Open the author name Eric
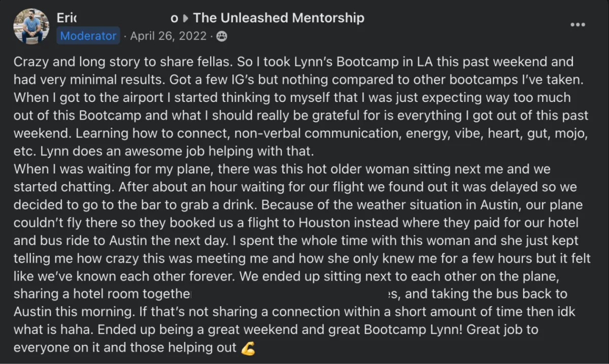609x364 pixels. click(66, 18)
